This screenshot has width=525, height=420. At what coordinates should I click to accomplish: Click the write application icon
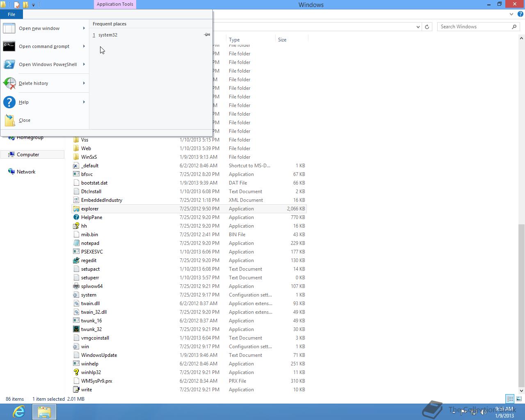tap(76, 390)
